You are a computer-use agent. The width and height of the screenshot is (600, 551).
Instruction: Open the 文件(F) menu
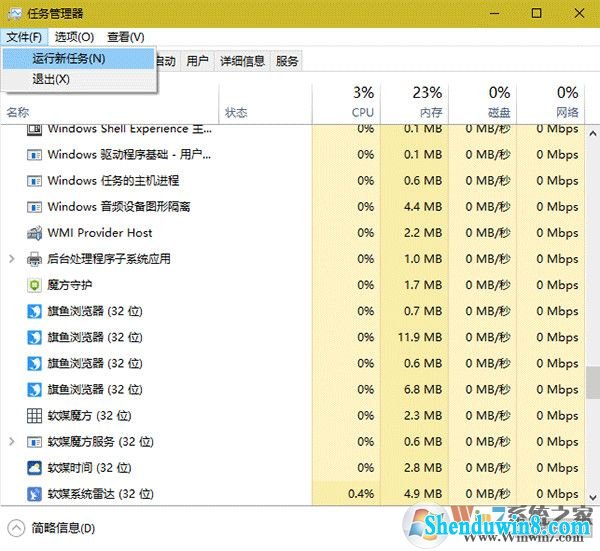tap(24, 37)
